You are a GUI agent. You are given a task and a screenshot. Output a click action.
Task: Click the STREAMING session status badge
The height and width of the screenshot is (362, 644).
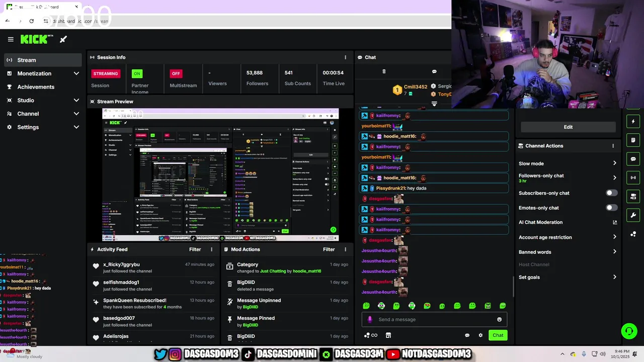(106, 73)
